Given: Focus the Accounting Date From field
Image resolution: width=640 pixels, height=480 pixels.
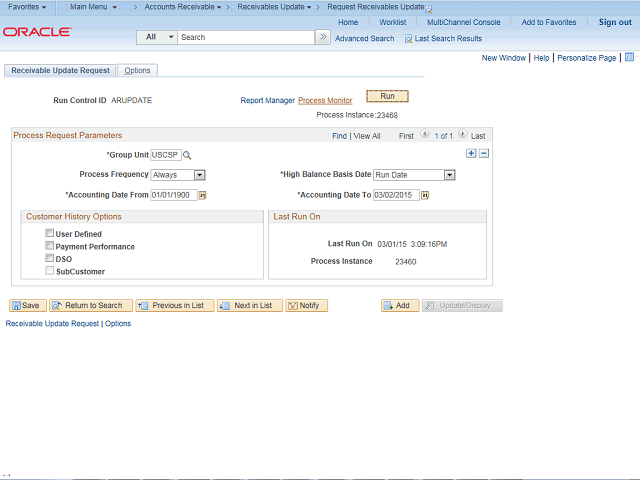Looking at the screenshot, I should click(x=174, y=195).
